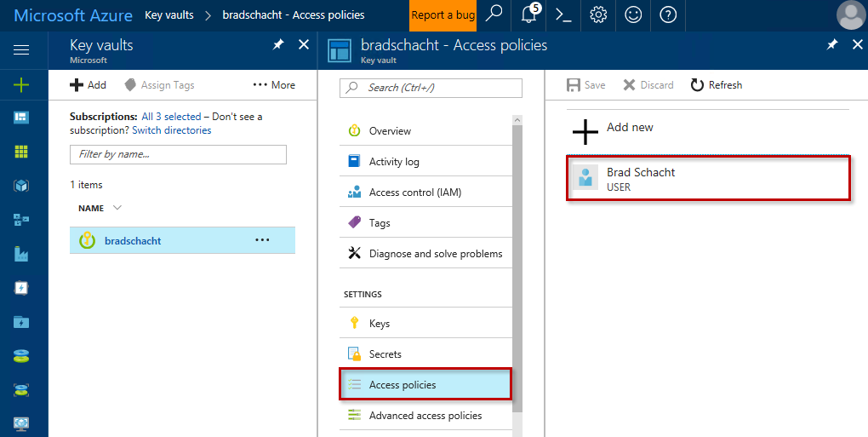Image resolution: width=868 pixels, height=437 pixels.
Task: Open the help question mark icon
Action: 668,14
